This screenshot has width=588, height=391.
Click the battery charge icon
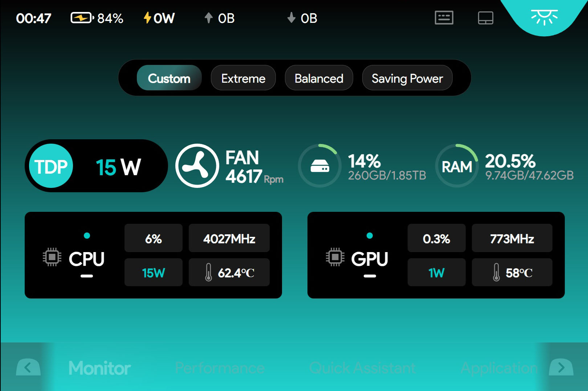coord(82,18)
